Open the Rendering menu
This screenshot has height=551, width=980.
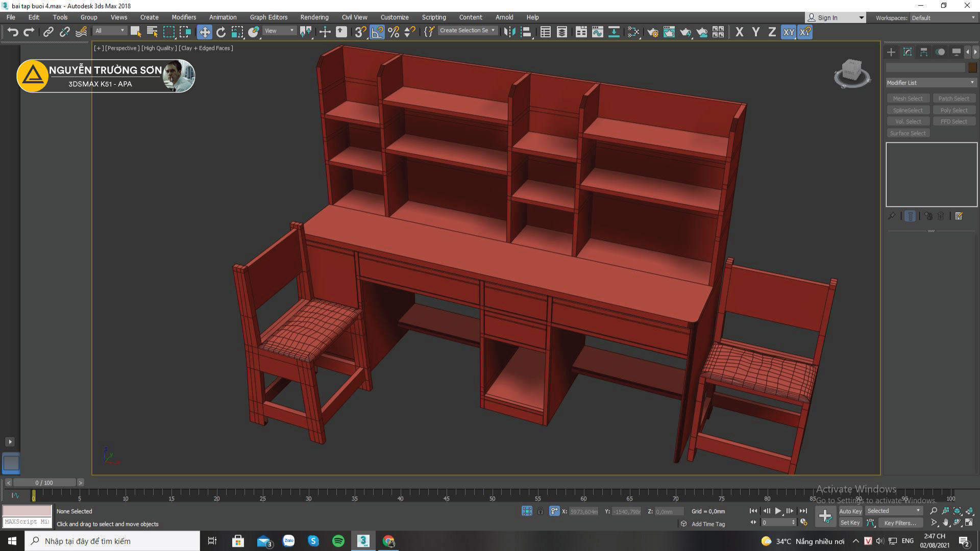(314, 17)
